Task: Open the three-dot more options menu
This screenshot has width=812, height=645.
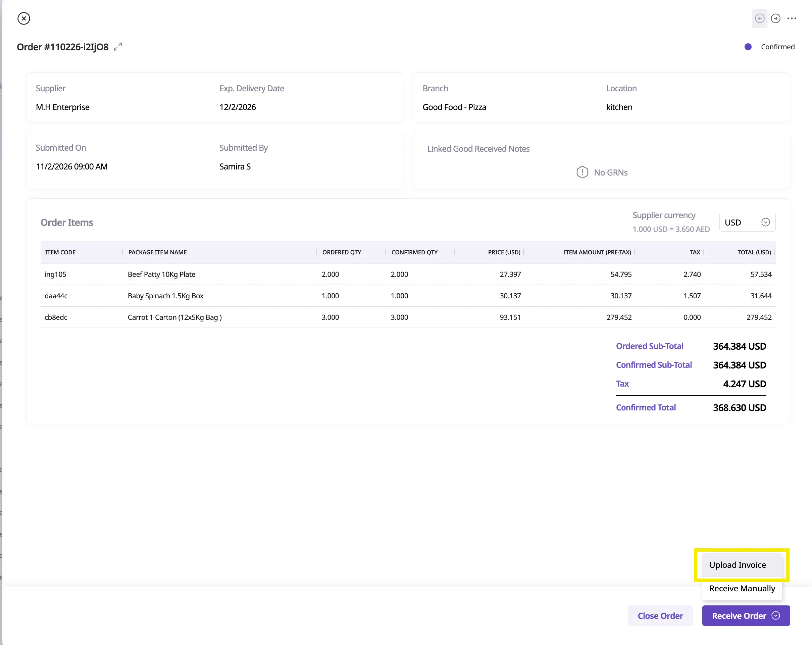Action: [792, 18]
